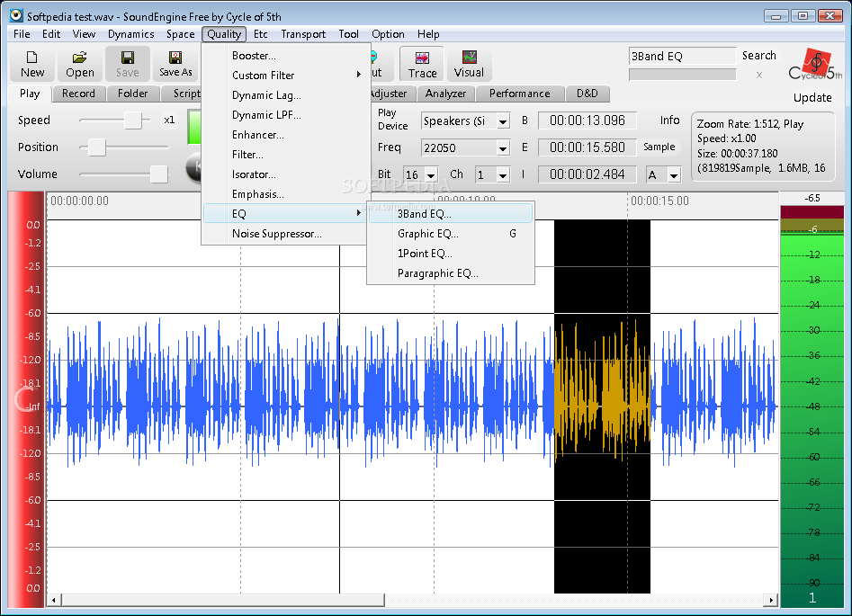Click the x1 speed reset button

(169, 120)
